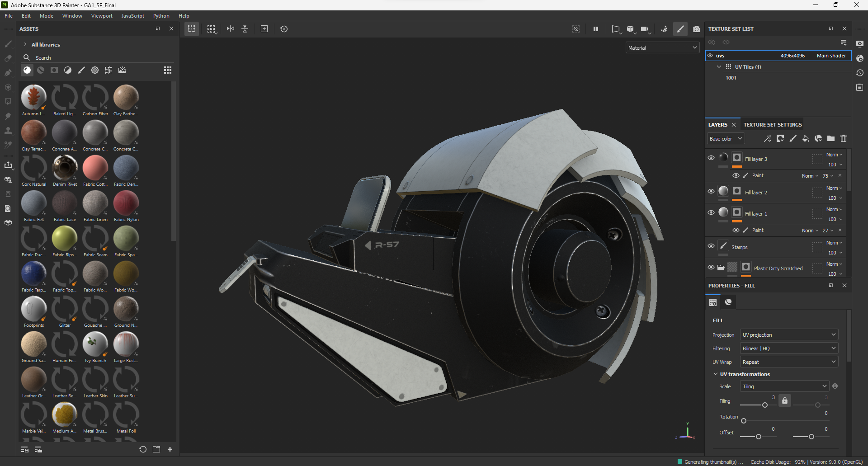Adjust the Rotation slider handle

[744, 421]
